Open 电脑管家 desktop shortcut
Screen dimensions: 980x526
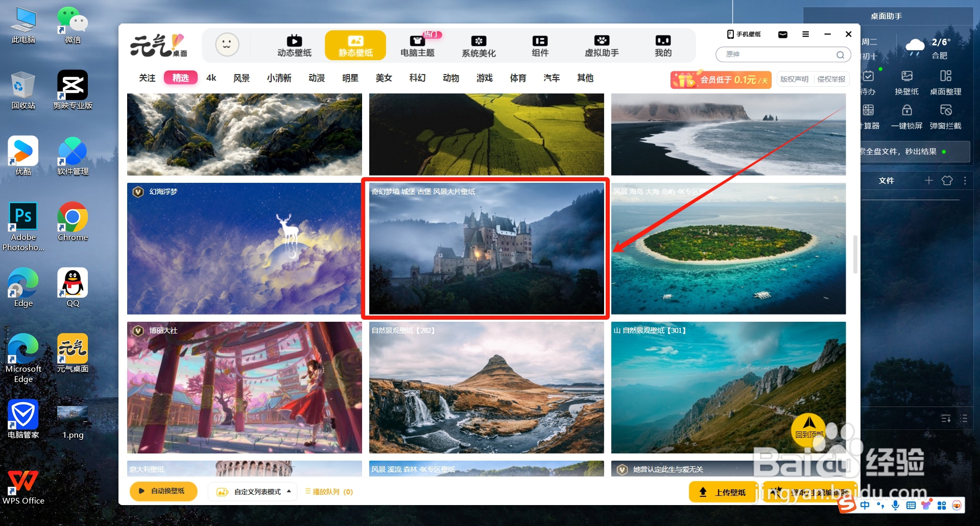click(x=23, y=419)
